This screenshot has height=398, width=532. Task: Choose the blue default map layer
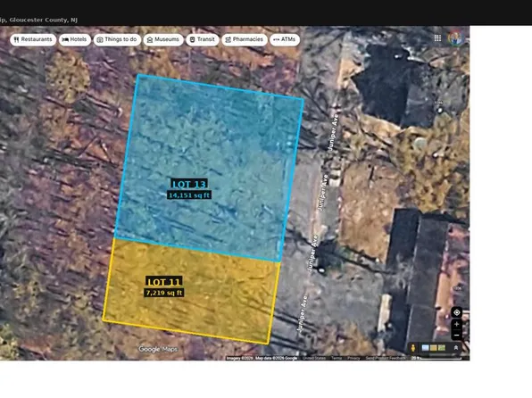(x=425, y=348)
